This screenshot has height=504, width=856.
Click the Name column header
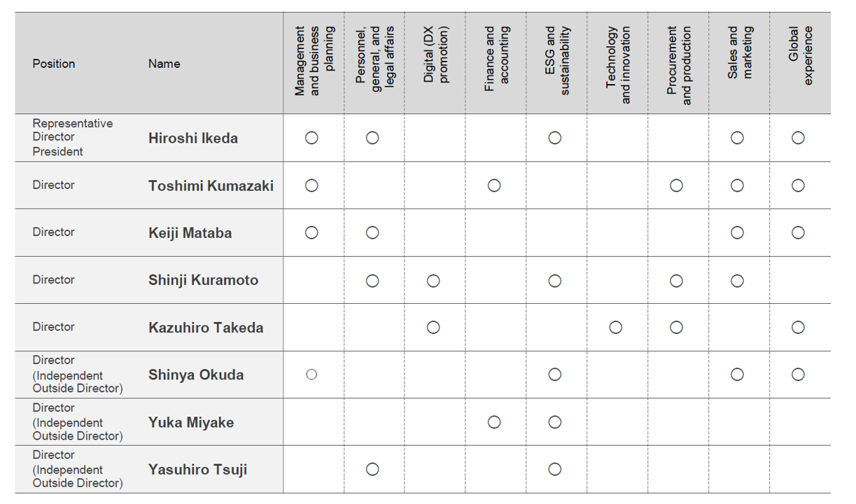pyautogui.click(x=164, y=64)
